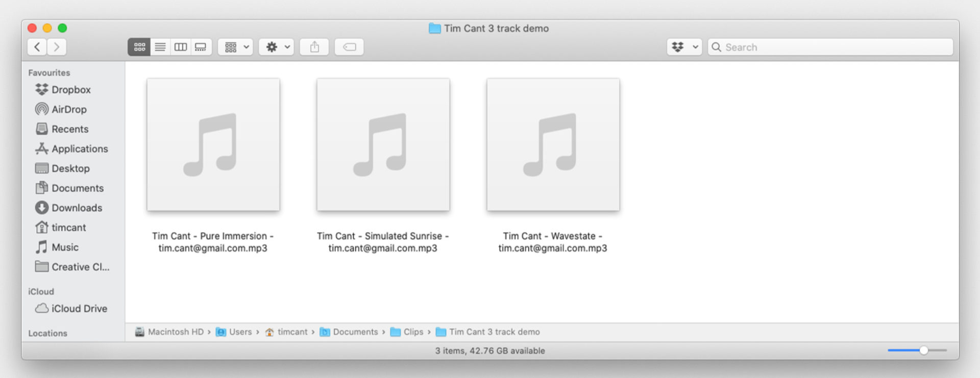Select Music in the sidebar
This screenshot has height=378, width=980.
(x=65, y=247)
